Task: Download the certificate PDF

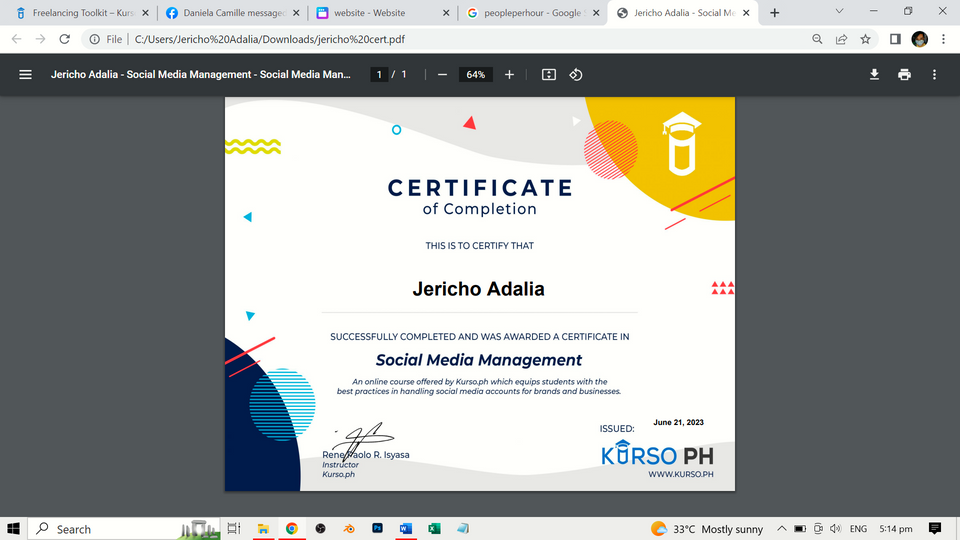Action: pos(874,75)
